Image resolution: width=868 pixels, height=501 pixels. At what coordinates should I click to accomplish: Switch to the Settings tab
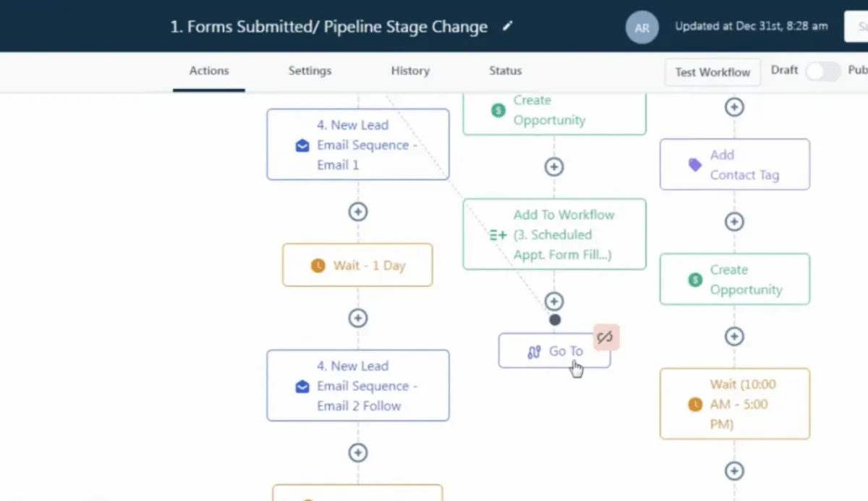[310, 71]
